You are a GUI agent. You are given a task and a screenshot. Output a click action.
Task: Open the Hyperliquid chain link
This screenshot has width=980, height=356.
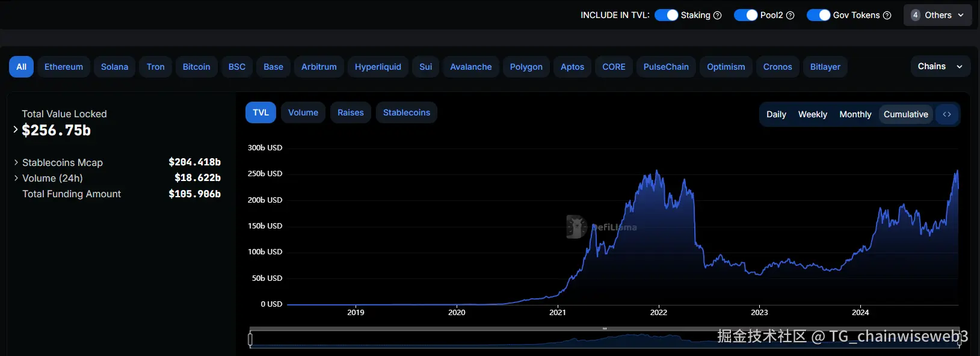[x=378, y=67]
